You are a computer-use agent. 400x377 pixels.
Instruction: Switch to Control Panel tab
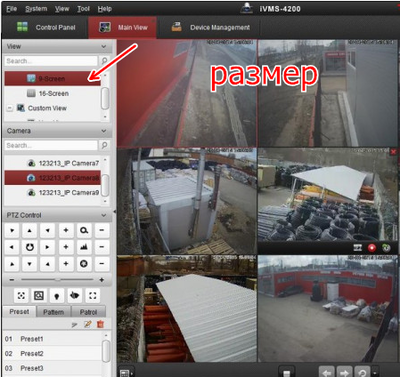(46, 27)
